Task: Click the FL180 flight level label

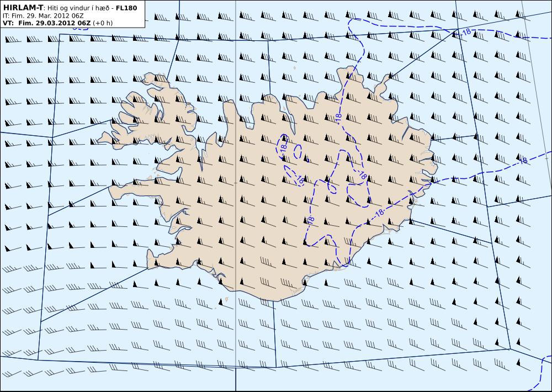Action: 126,8
